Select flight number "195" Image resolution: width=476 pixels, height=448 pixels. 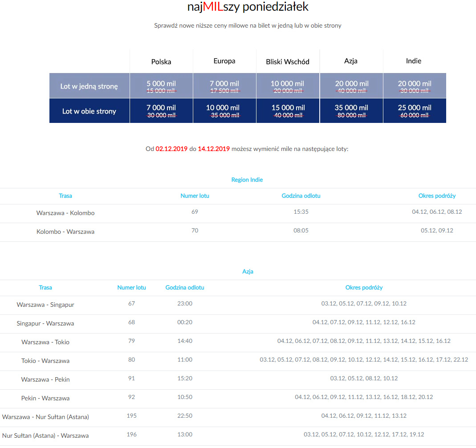coord(131,415)
